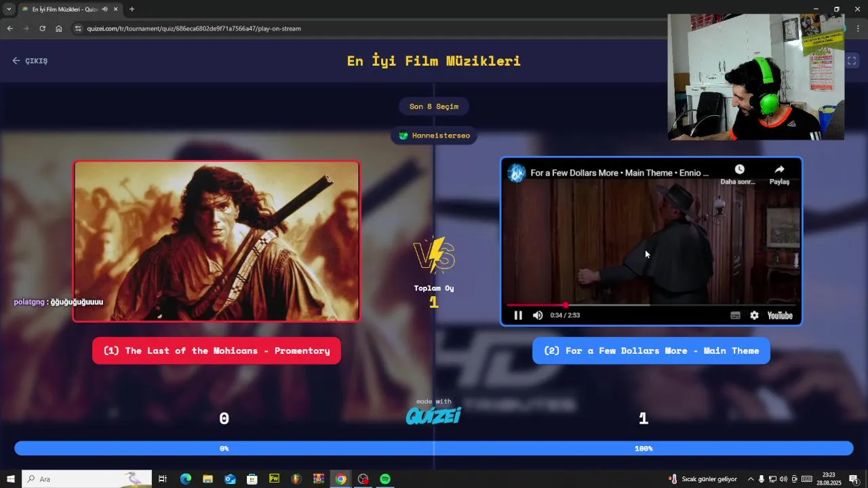Open system volume from the tray
868x488 pixels.
pyautogui.click(x=784, y=479)
